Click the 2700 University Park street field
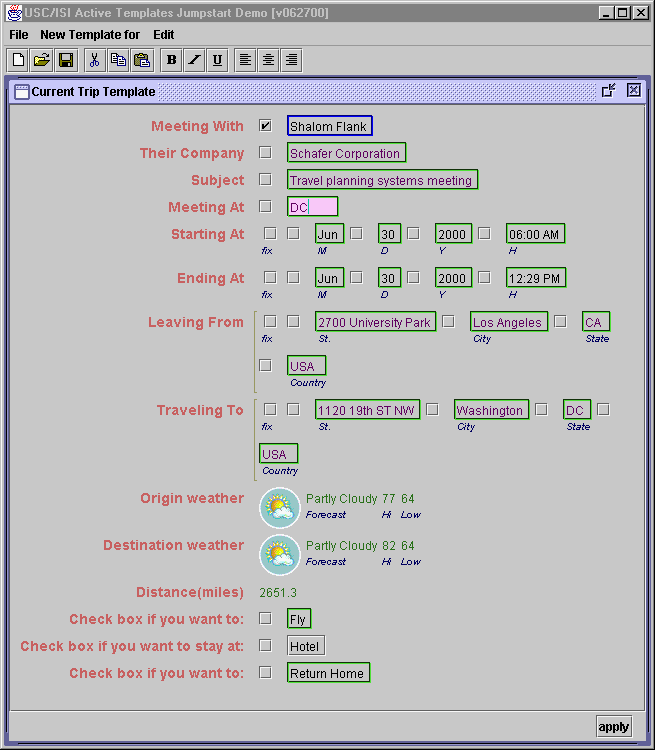The image size is (655, 750). 376,321
